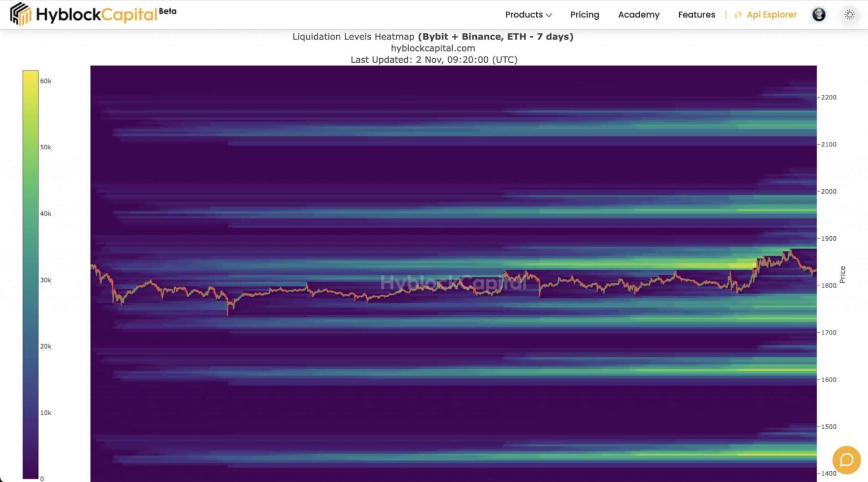Click the Last Updated timestamp text

click(x=433, y=59)
